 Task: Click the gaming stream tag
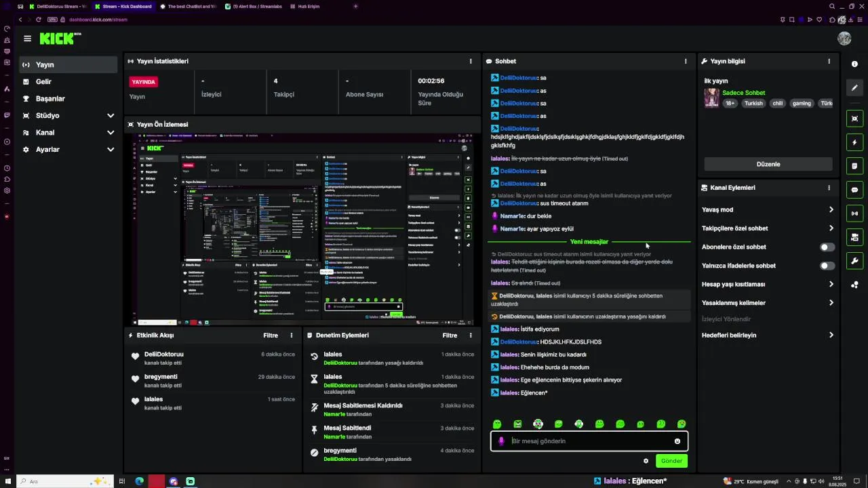(802, 103)
